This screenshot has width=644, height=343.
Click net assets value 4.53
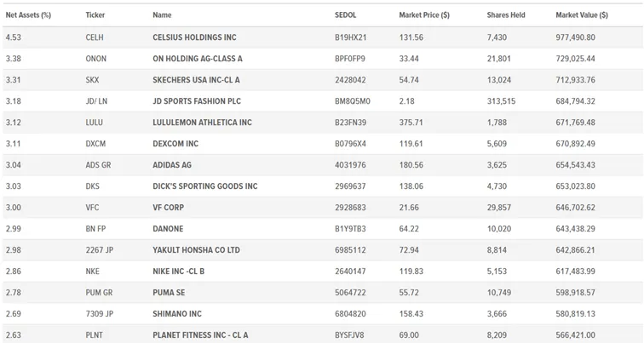coord(13,37)
